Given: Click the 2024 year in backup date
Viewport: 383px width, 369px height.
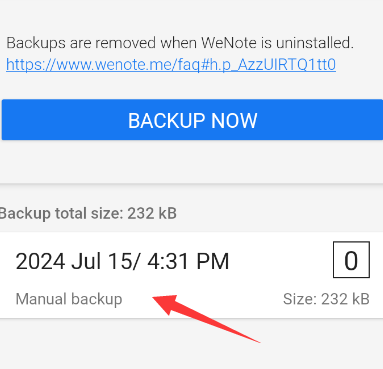Looking at the screenshot, I should pyautogui.click(x=40, y=261).
